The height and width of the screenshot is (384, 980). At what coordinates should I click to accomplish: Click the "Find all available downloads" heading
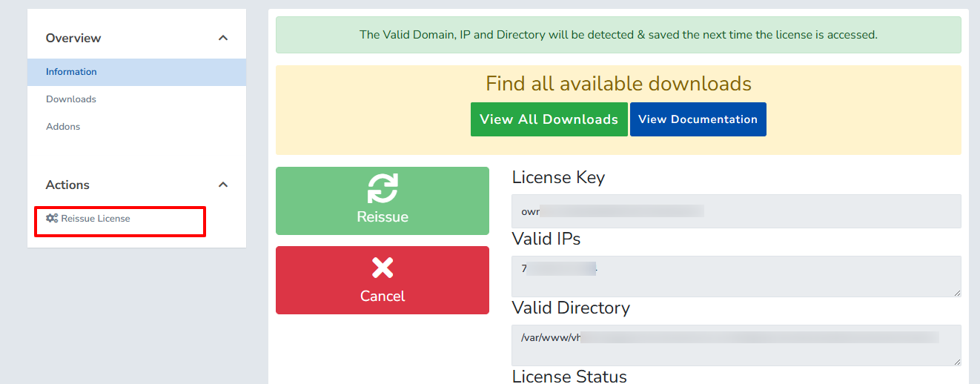click(618, 84)
